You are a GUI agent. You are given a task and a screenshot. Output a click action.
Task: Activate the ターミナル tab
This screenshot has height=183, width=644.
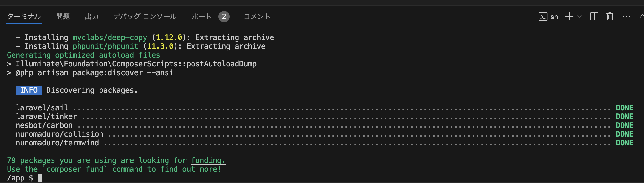[x=24, y=17]
